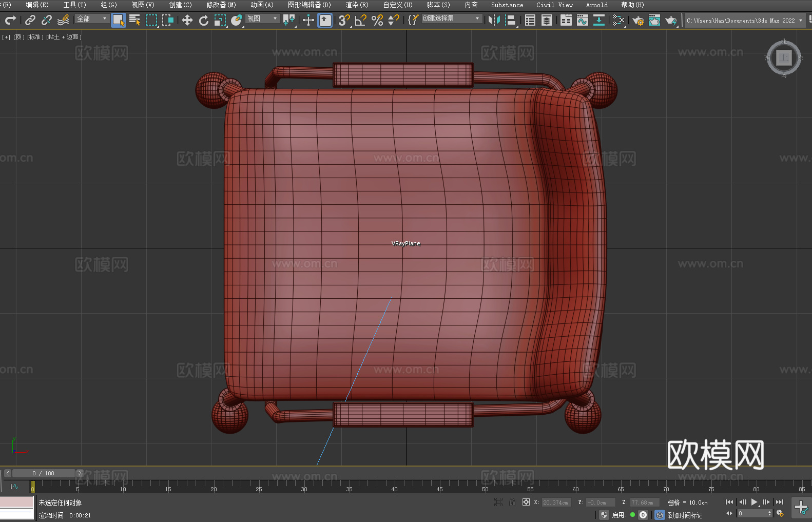The width and height of the screenshot is (812, 522).
Task: Toggle Angle Snap
Action: (360, 20)
